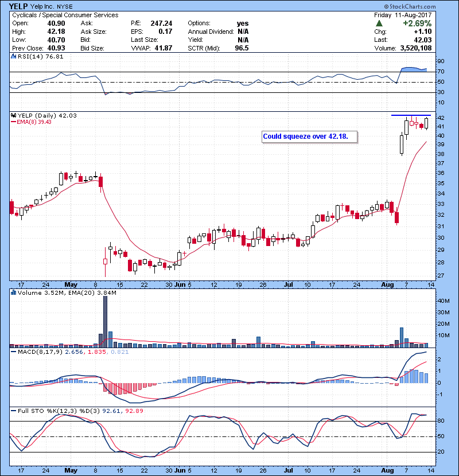Click the Volume value 3,520,108
The image size is (459, 476).
point(416,48)
